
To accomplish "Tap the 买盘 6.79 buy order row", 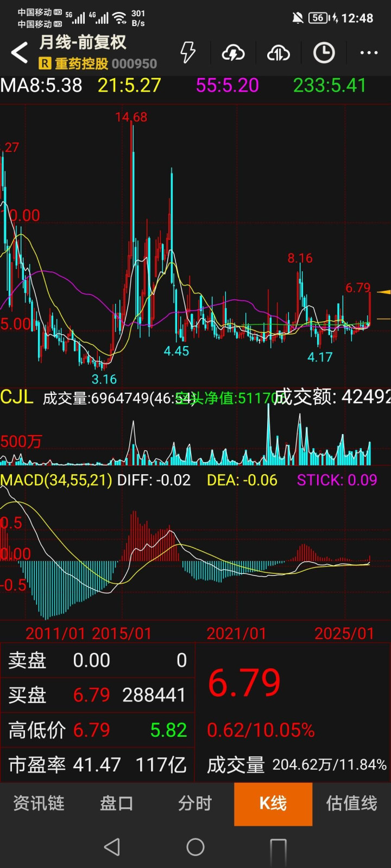I will (x=98, y=695).
